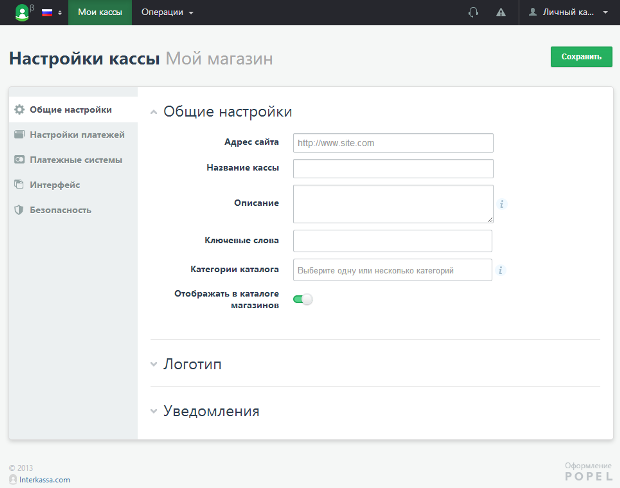Open the Категории каталога selection field
Screen dimensions: 620x488
pyautogui.click(x=392, y=270)
